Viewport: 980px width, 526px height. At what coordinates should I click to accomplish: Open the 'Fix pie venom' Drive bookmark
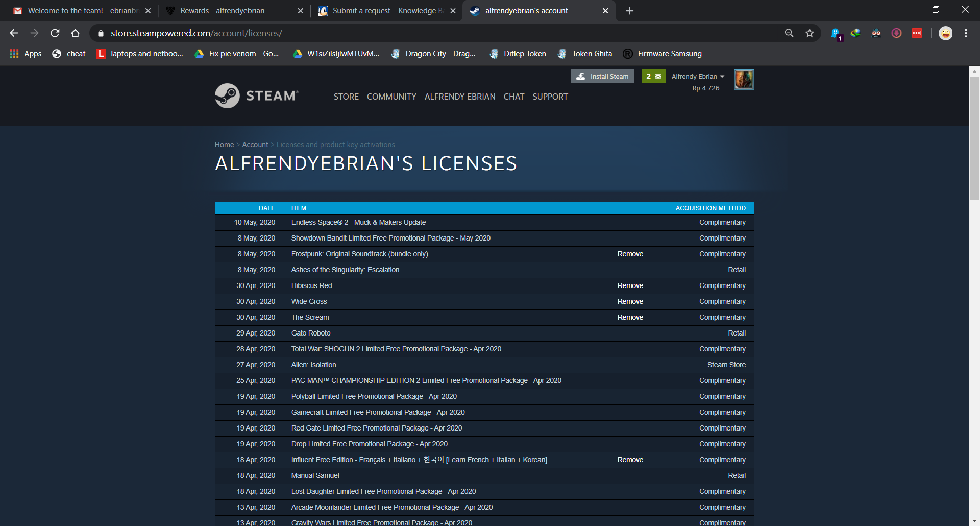tap(237, 54)
